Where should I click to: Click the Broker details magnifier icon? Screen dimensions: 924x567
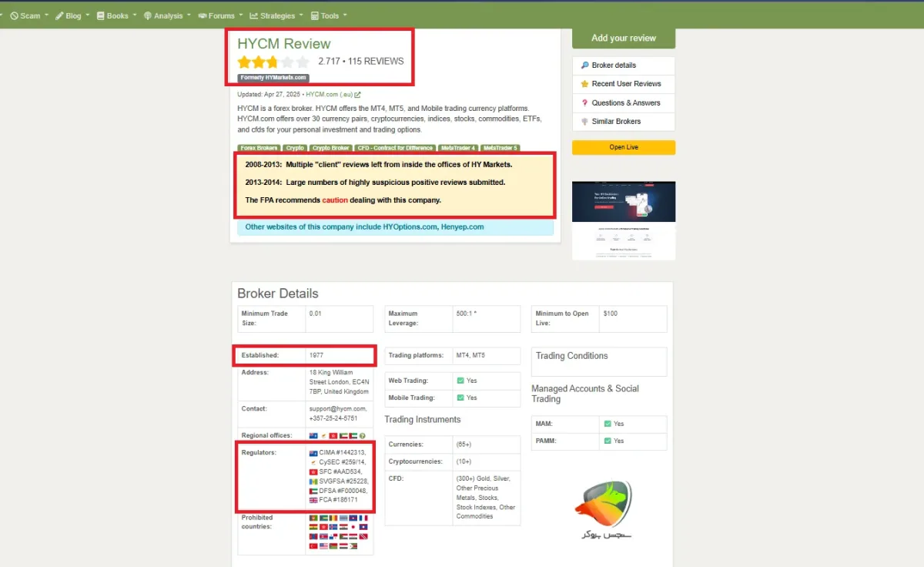point(584,65)
